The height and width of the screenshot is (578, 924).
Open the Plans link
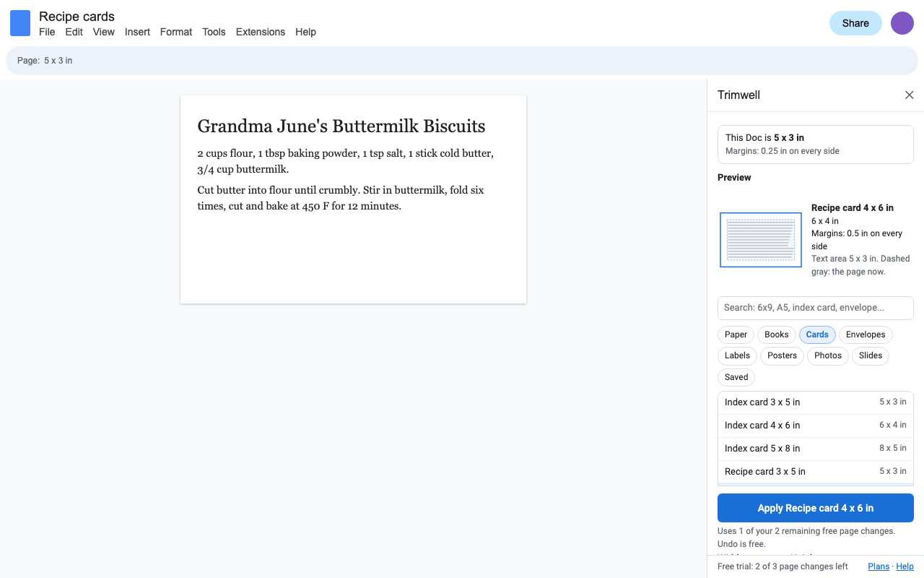pos(879,566)
